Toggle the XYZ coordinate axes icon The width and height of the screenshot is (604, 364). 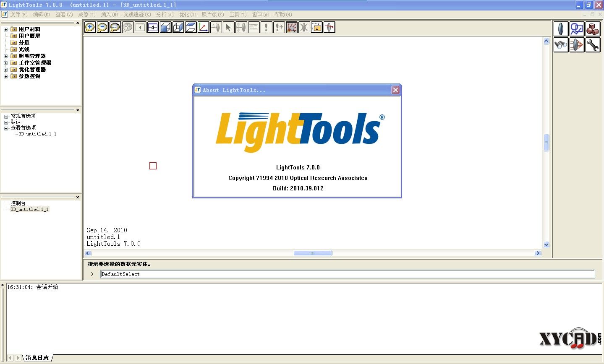tap(203, 28)
